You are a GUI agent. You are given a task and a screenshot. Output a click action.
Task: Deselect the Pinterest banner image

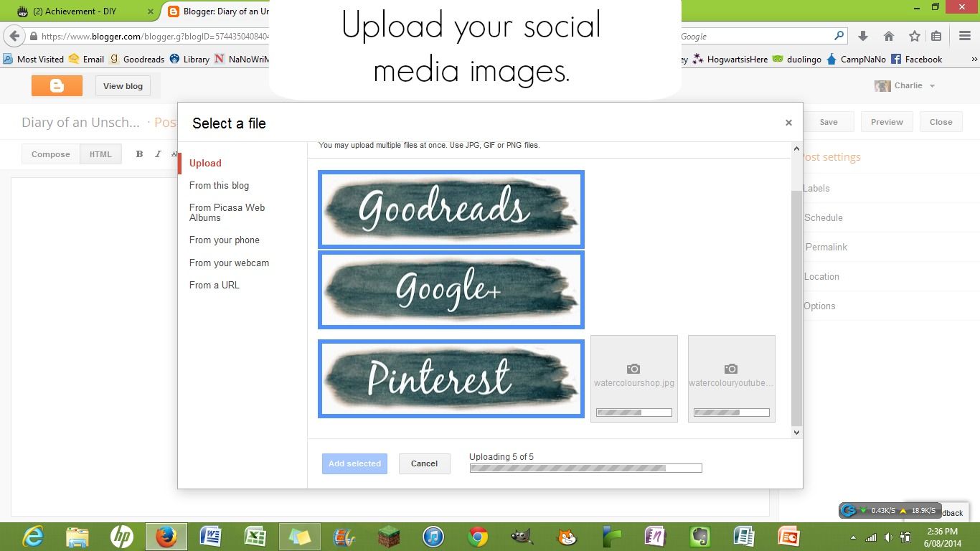tap(451, 378)
